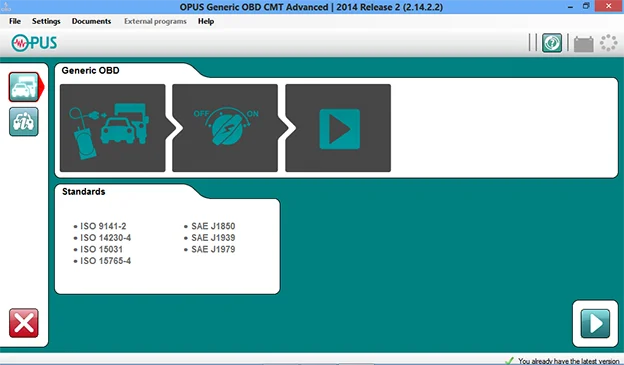Screen dimensions: 624x365
Task: Close the OPUS window
Action: (x=609, y=6)
